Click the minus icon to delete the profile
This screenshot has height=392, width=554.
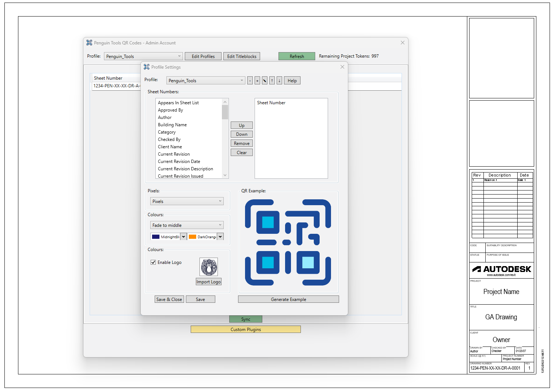(250, 81)
